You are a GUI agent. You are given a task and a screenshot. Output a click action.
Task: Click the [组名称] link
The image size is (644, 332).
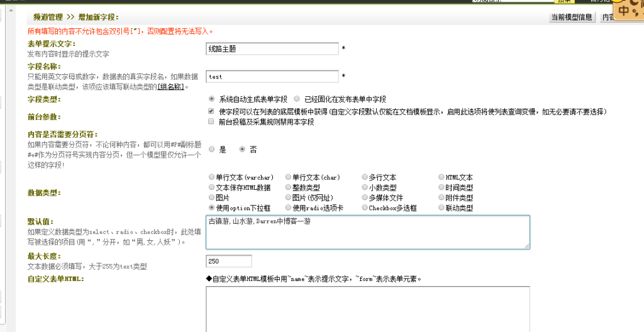(170, 87)
